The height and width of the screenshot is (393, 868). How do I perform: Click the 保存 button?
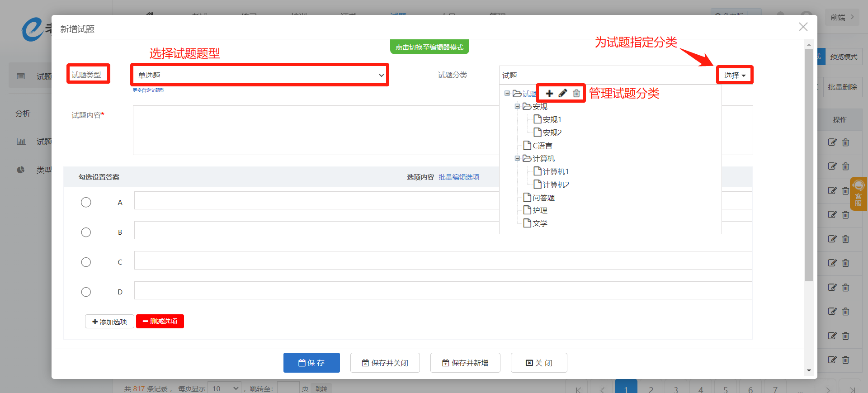point(311,363)
